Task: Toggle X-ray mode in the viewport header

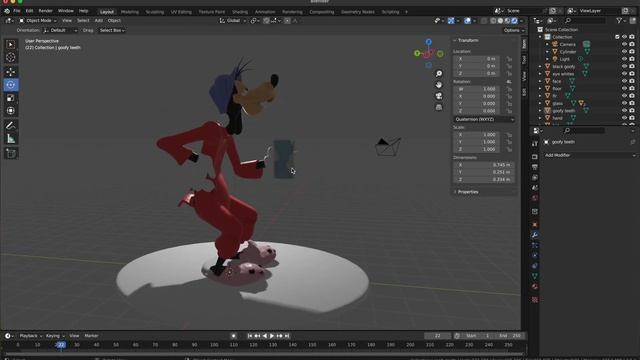Action: pos(484,20)
